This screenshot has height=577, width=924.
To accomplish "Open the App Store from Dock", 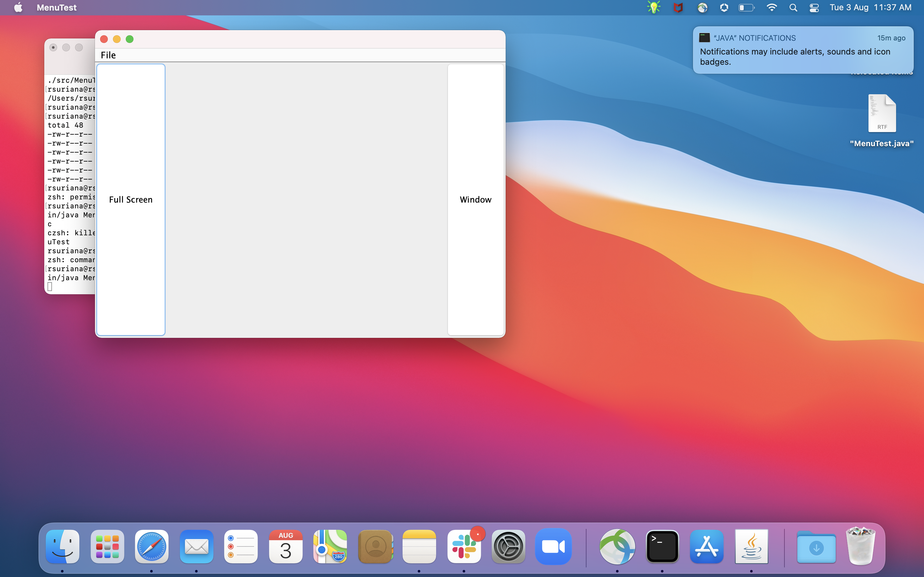I will coord(707,547).
